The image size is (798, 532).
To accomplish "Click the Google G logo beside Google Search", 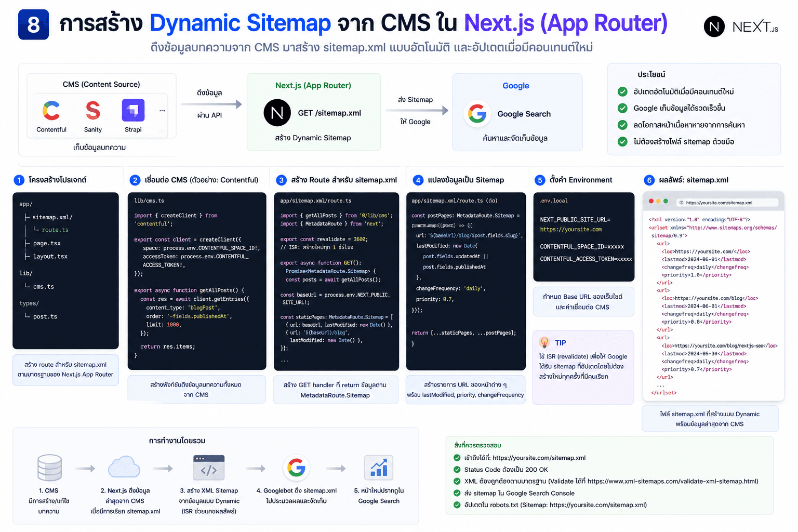I will click(x=477, y=113).
